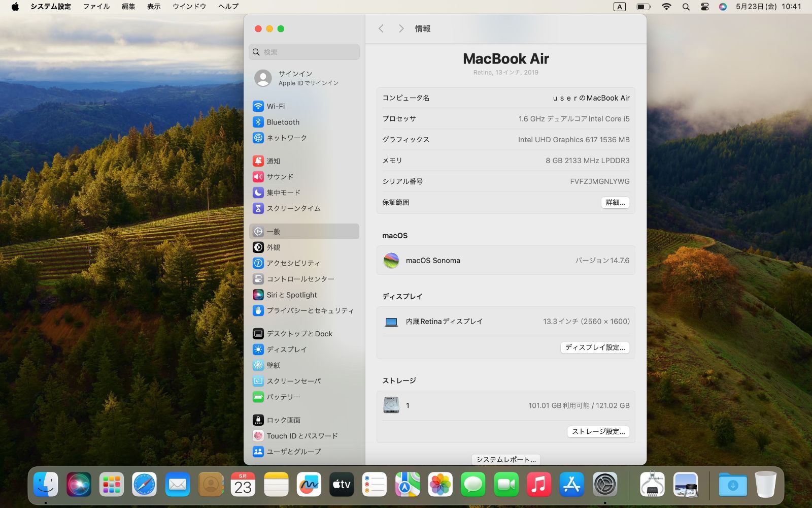Open ユーザとグループ settings
The width and height of the screenshot is (812, 508).
pos(304,452)
